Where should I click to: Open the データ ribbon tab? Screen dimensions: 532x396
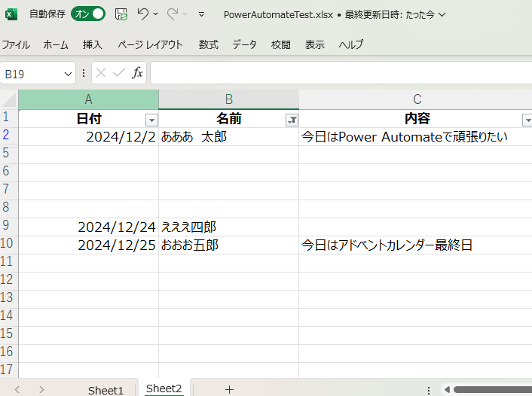coord(244,44)
